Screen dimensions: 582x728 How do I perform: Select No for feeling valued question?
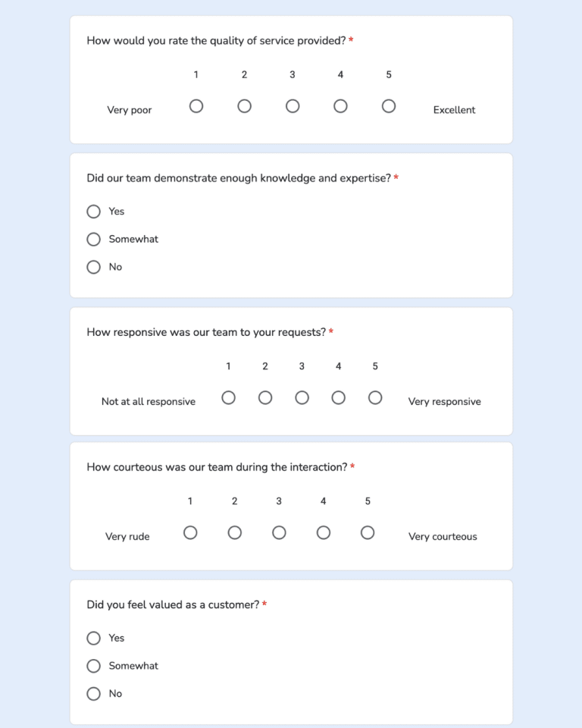point(93,693)
